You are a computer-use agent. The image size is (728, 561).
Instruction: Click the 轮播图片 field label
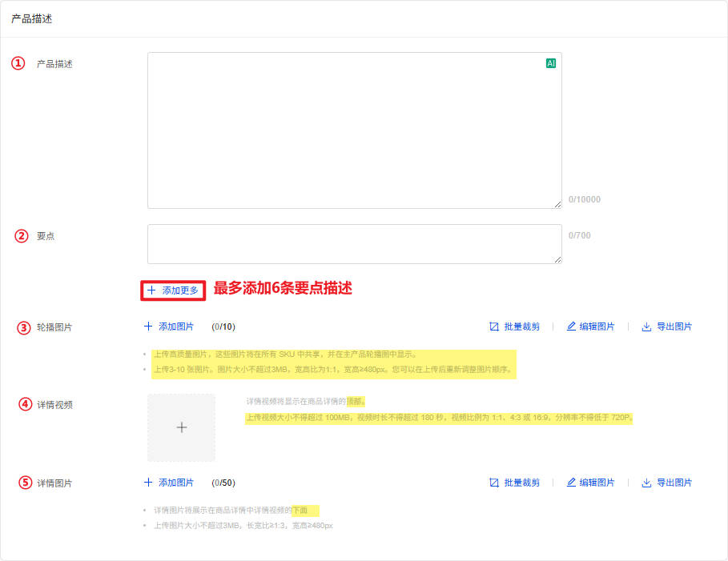[x=54, y=327]
